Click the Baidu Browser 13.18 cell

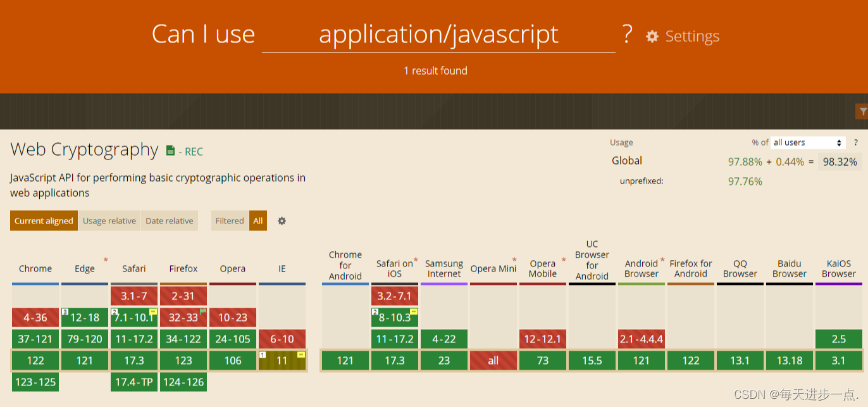tap(790, 360)
